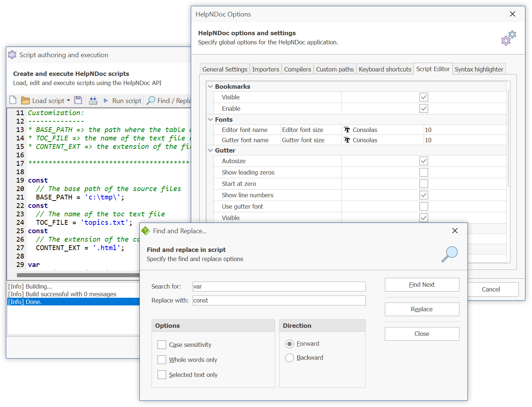The height and width of the screenshot is (407, 532).
Task: Enable Use gutter font checkbox
Action: (x=424, y=206)
